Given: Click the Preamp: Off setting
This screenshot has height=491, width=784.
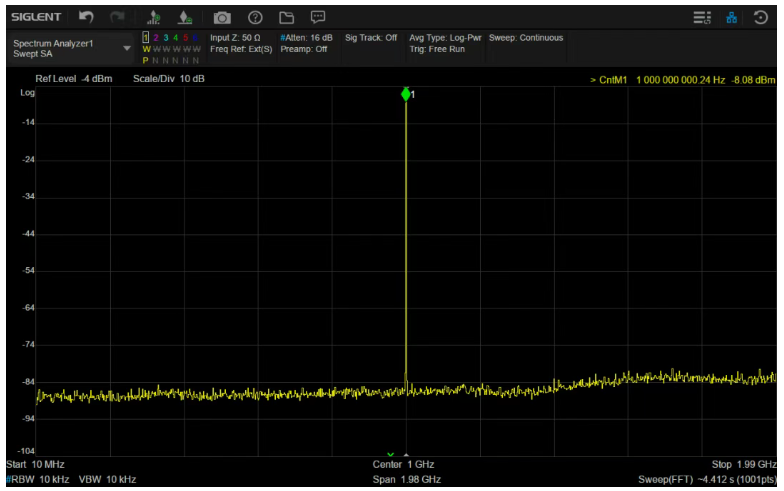Looking at the screenshot, I should click(304, 49).
